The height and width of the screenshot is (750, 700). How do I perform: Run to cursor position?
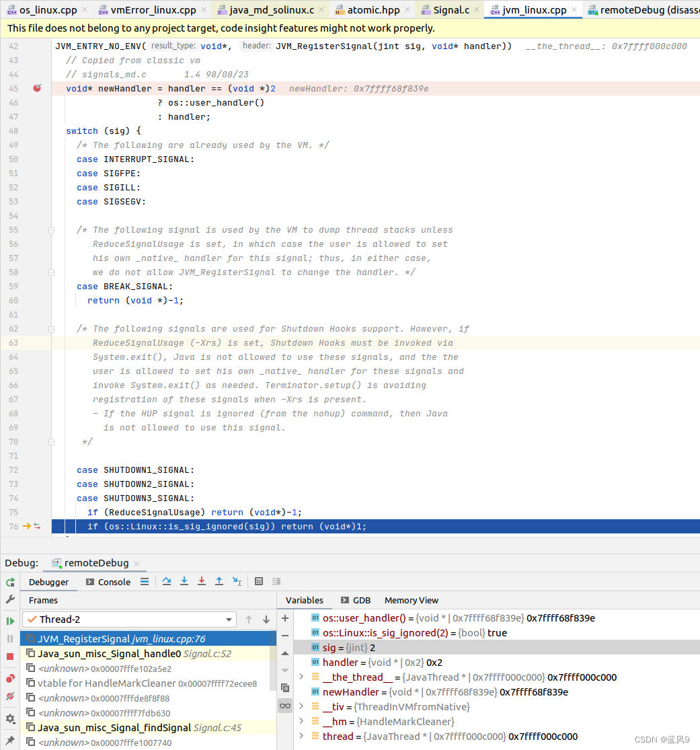coord(237,582)
